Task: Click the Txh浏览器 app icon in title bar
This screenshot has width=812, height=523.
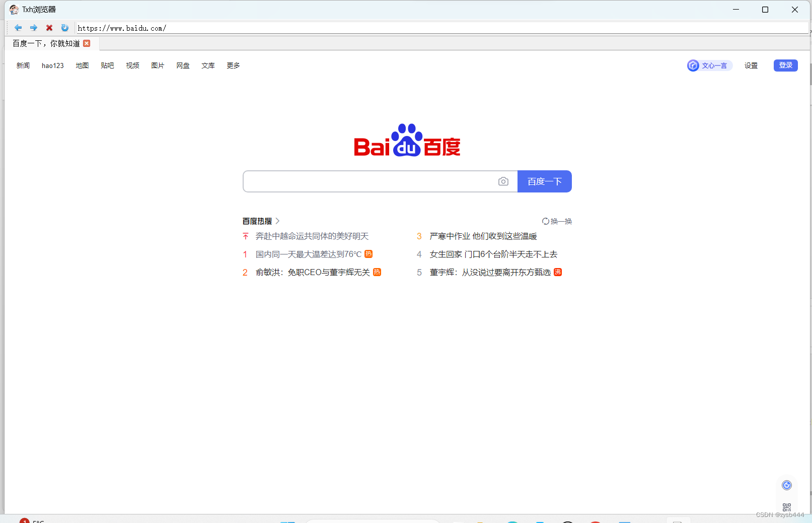Action: click(14, 10)
